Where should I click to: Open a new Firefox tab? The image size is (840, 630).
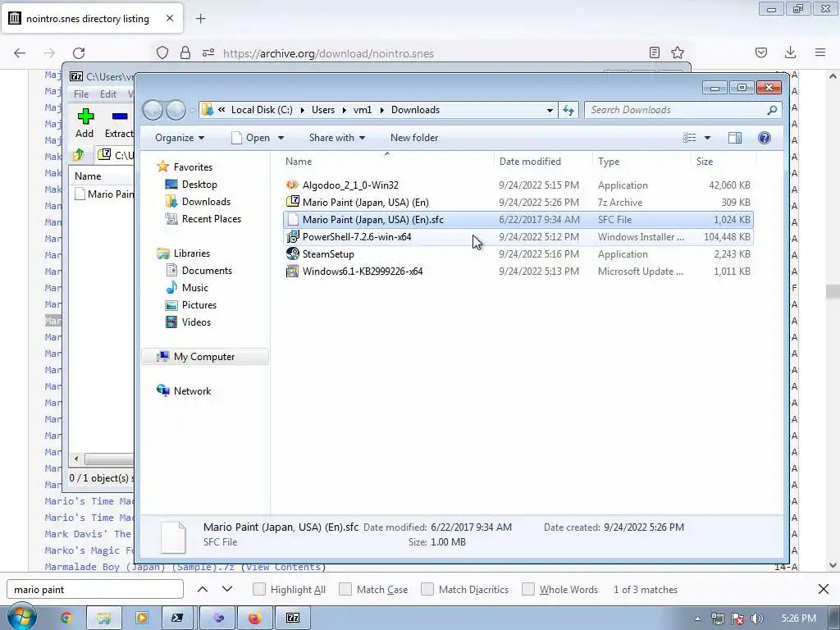(x=200, y=19)
